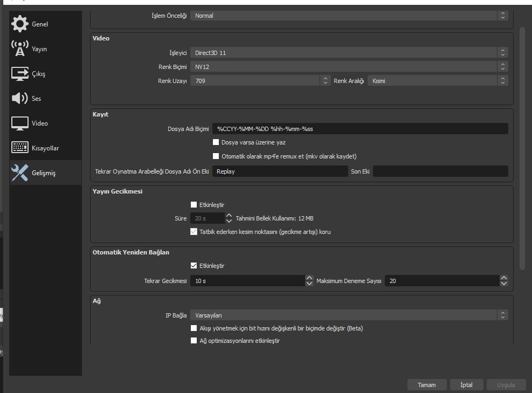Viewport: 532px width, 393px height.
Task: Switch to Kısayollar settings tab
Action: [x=45, y=148]
